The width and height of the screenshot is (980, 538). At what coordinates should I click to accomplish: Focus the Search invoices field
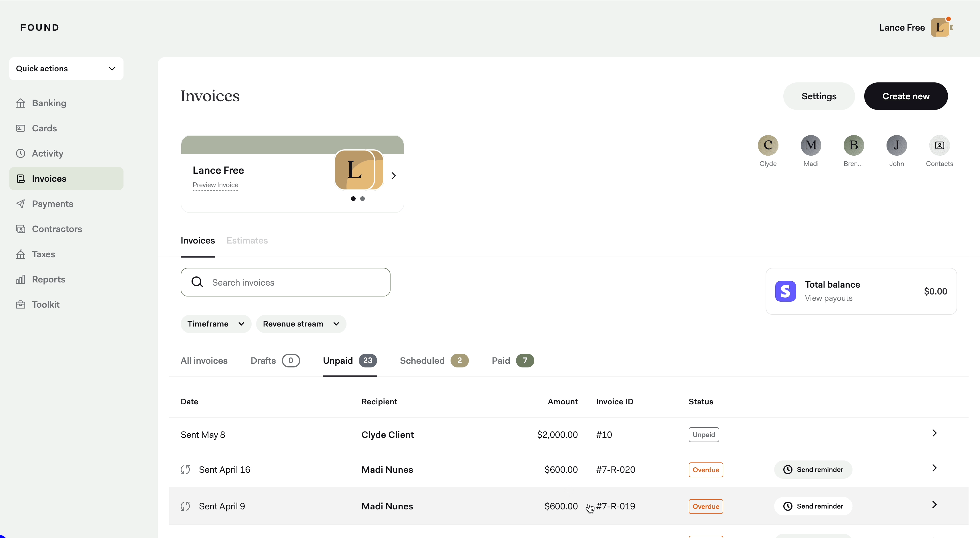click(285, 282)
